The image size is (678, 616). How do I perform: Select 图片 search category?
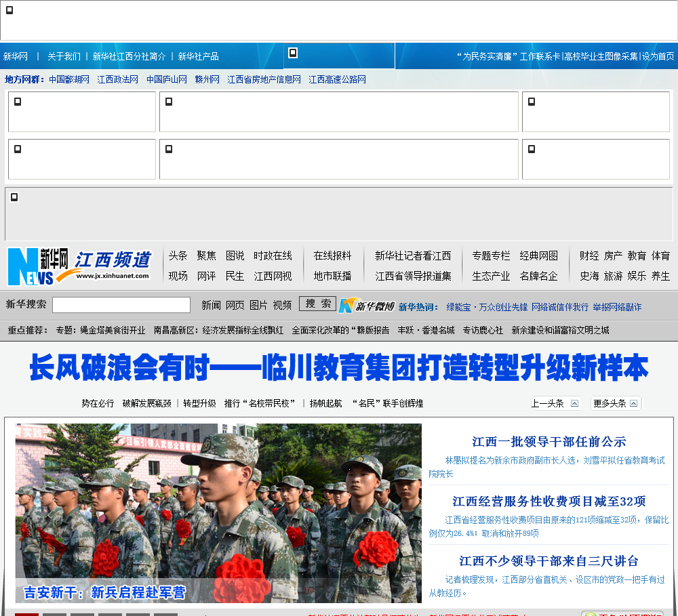pos(258,305)
